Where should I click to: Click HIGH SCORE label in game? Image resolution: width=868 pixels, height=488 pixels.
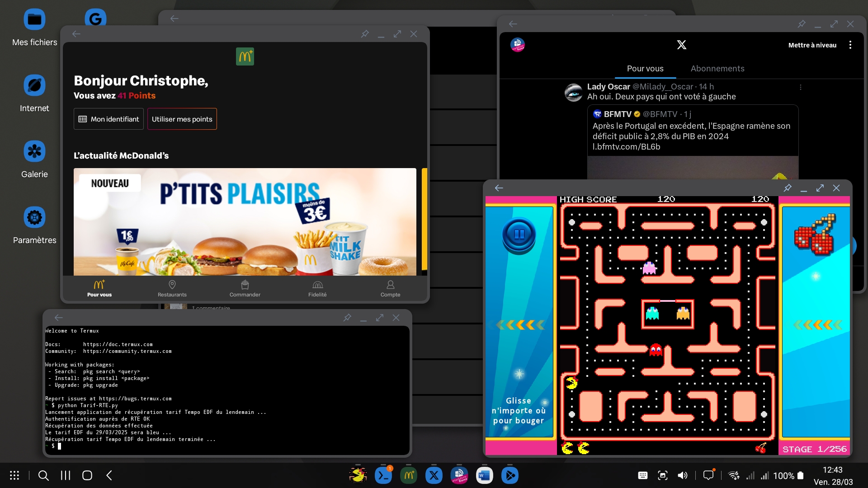pos(588,199)
